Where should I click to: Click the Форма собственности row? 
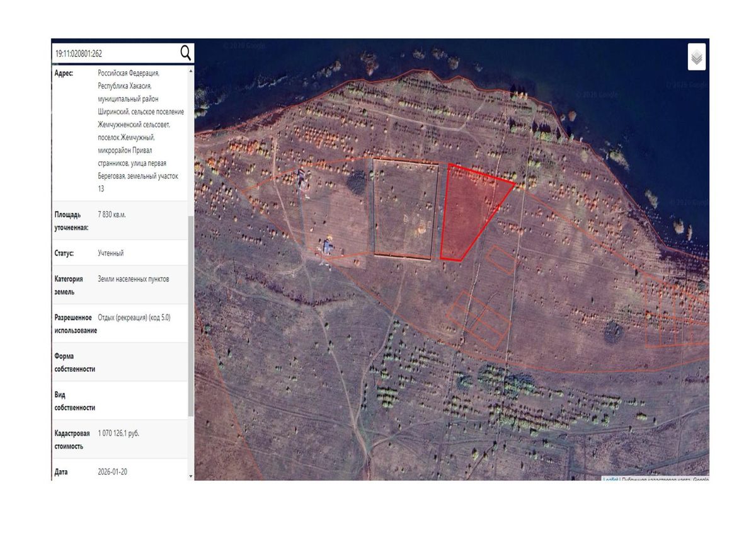pos(120,362)
